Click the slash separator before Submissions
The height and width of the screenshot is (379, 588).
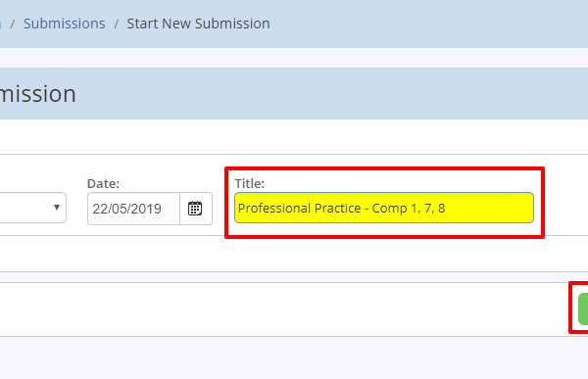point(13,24)
